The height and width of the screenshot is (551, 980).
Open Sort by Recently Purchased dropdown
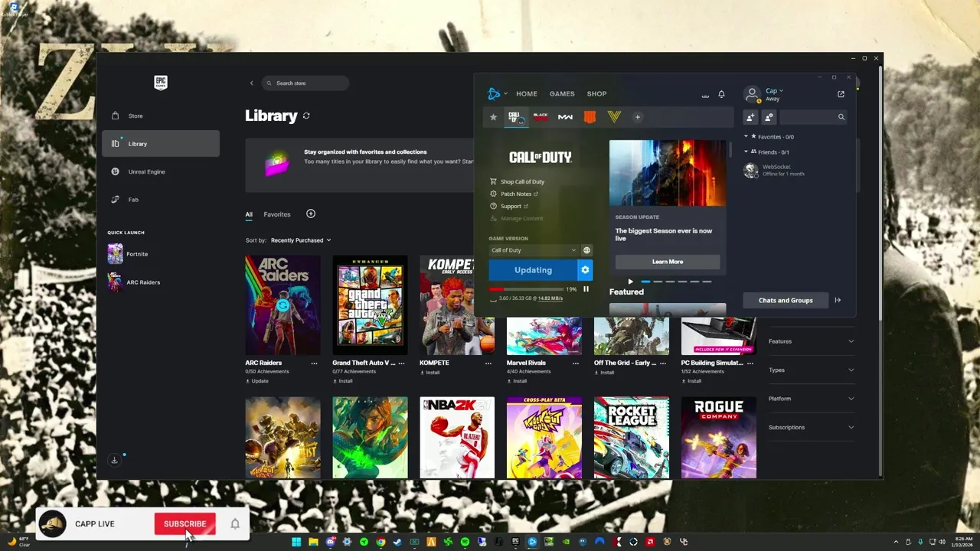301,240
